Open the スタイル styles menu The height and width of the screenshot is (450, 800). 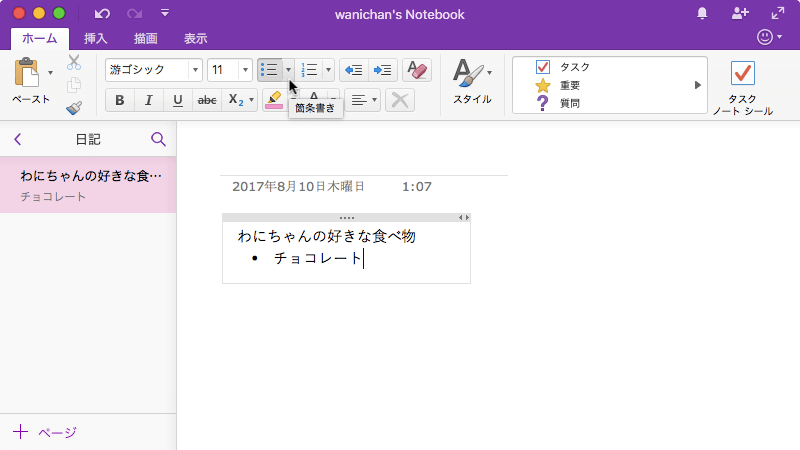(x=472, y=82)
